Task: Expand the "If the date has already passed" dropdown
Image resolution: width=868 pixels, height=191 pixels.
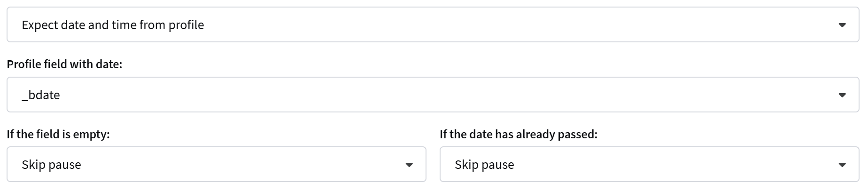Action: click(x=649, y=165)
